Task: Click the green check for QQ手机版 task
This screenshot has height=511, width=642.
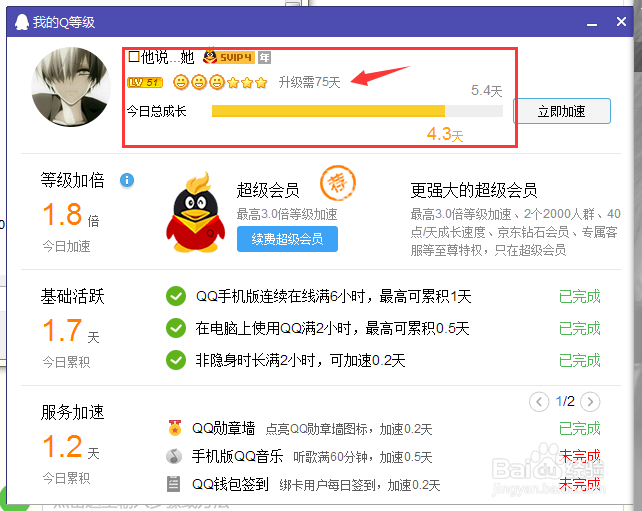Action: (176, 296)
